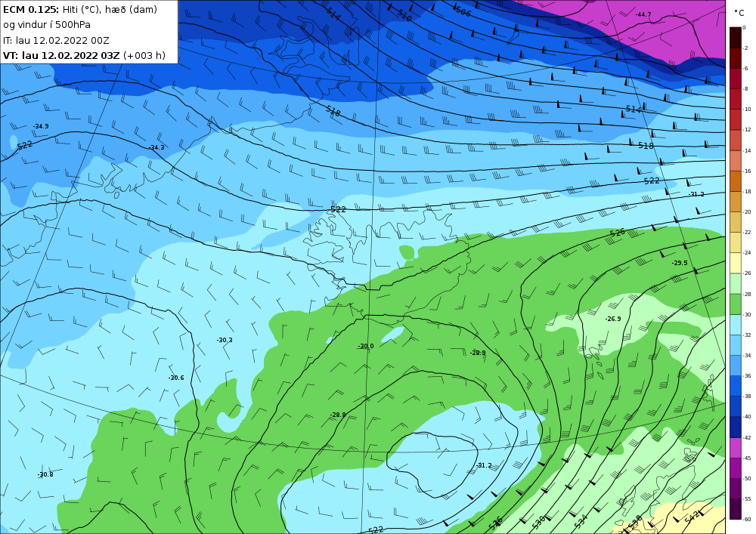
Task: Click the light green legend swatch between -26 and -28
Action: tap(736, 283)
